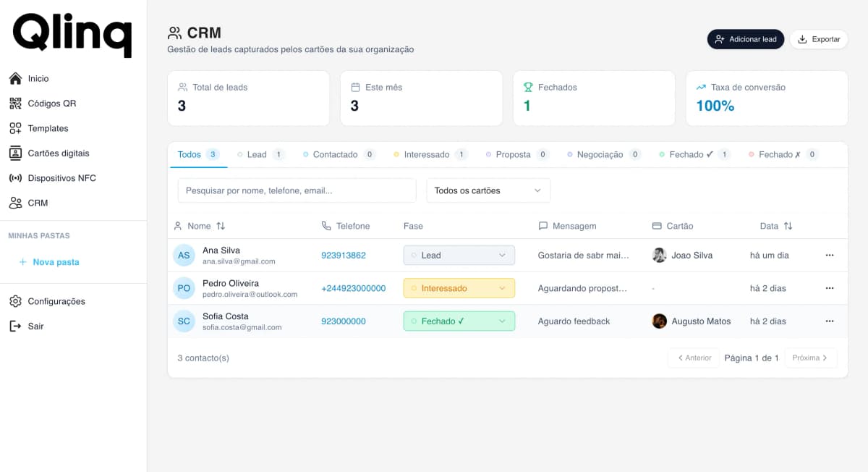868x472 pixels.
Task: Open Sofia Costa's Fechado phase dropdown
Action: [459, 321]
